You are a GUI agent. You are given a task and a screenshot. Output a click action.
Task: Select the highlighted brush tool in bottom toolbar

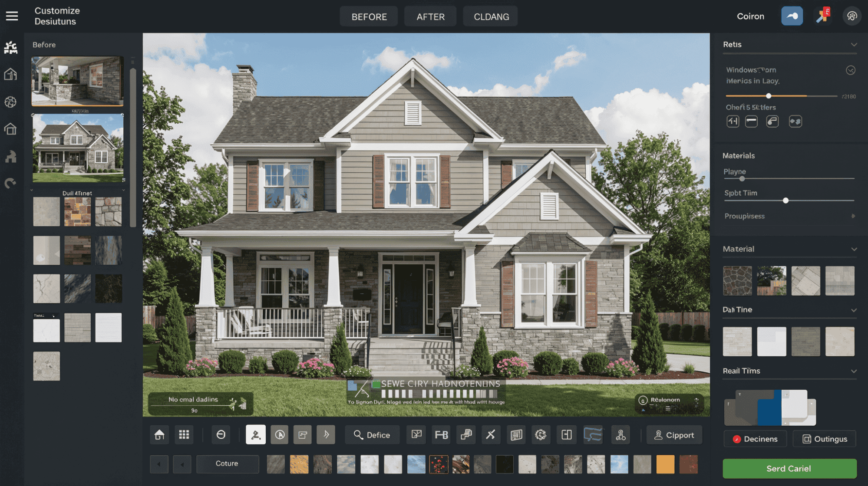coord(256,434)
